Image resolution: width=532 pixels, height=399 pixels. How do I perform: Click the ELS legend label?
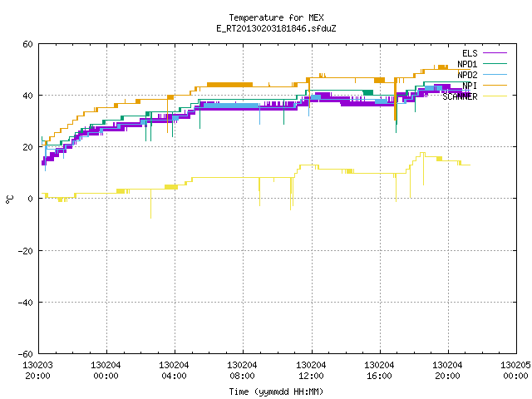(x=470, y=53)
